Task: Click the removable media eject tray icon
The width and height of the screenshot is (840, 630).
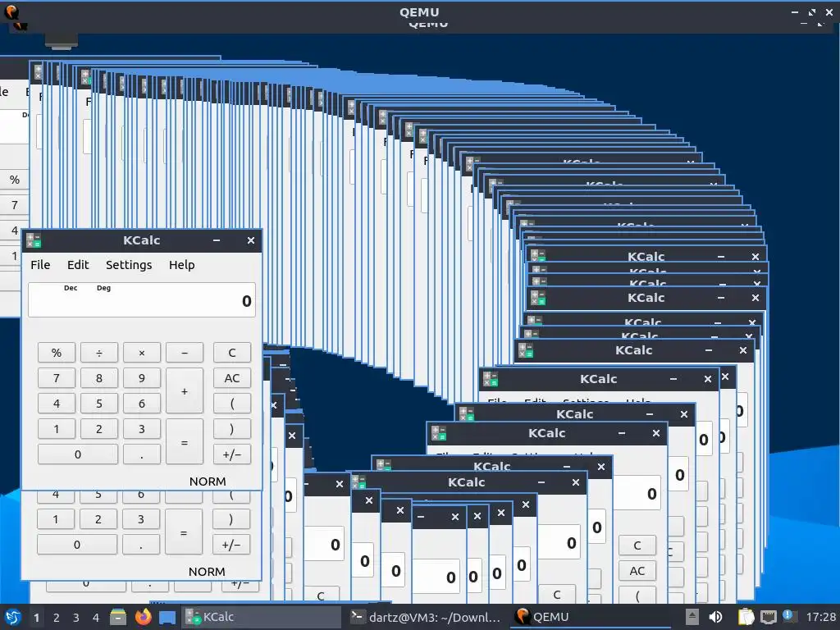Action: click(692, 617)
